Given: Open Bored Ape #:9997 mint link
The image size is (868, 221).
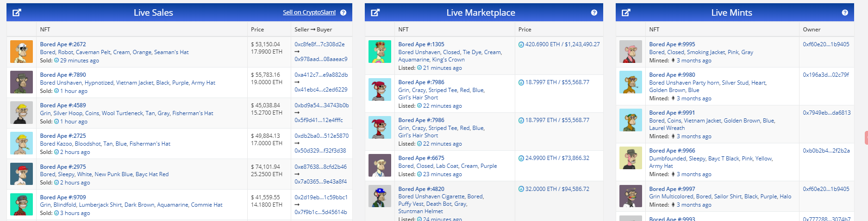Looking at the screenshot, I should pos(672,189).
